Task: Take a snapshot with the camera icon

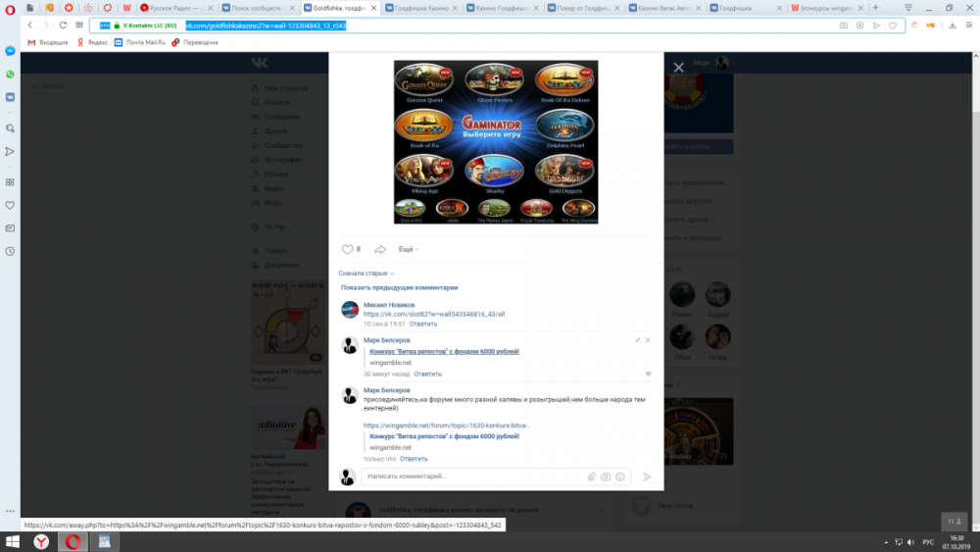Action: point(843,25)
